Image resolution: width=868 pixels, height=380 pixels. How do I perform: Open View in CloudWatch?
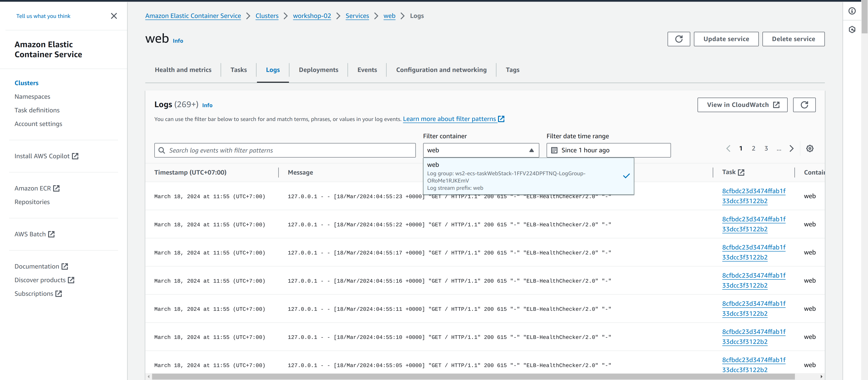pos(742,105)
